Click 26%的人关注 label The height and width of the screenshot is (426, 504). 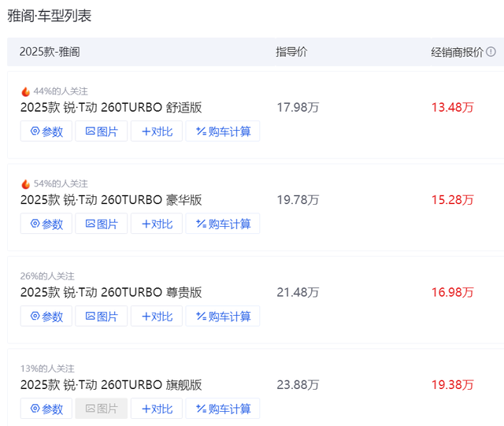(47, 276)
